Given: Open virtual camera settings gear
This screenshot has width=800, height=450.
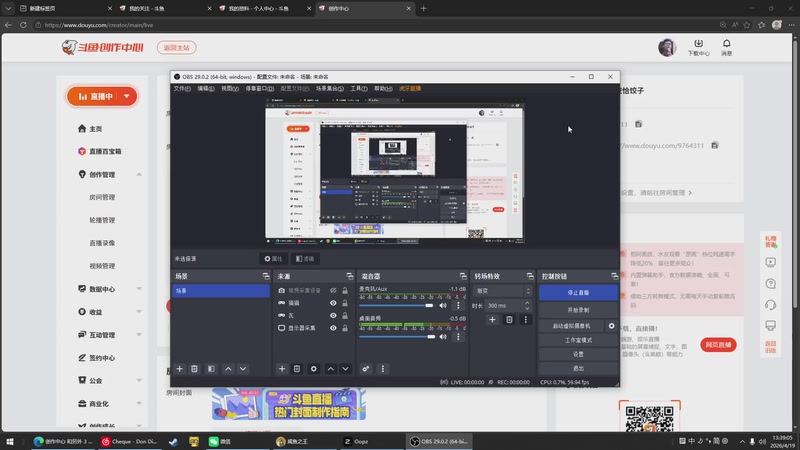Looking at the screenshot, I should (x=611, y=326).
